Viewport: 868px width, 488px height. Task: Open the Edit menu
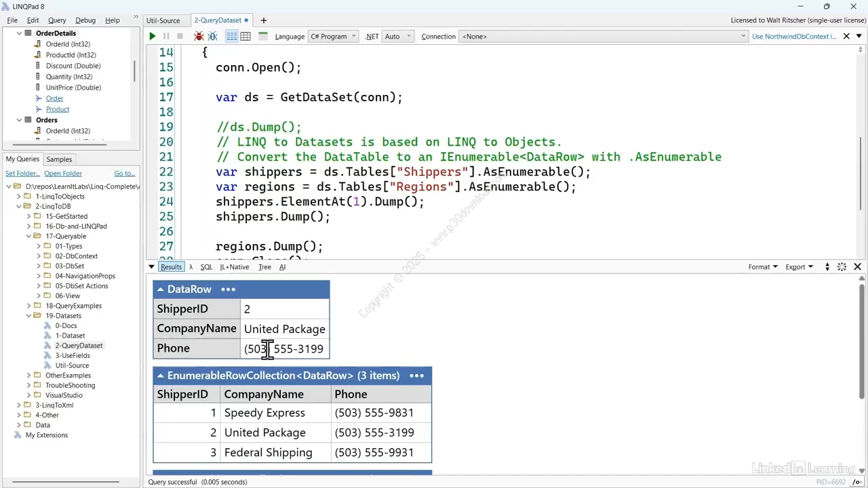(33, 20)
